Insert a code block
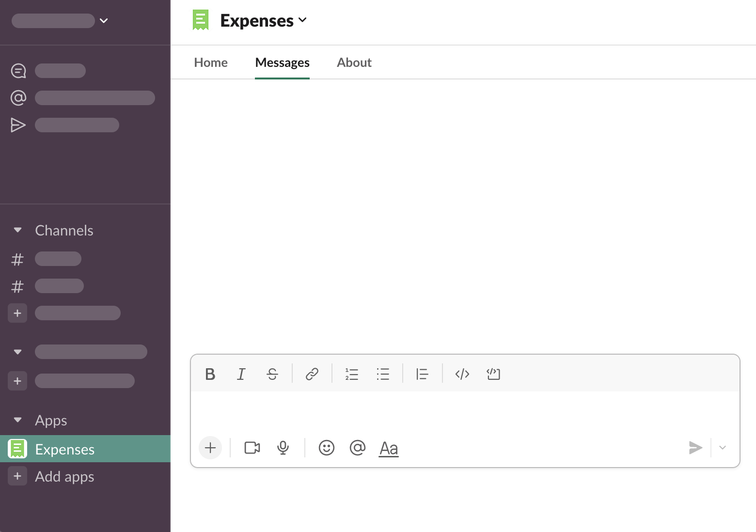The width and height of the screenshot is (756, 532). [x=493, y=374]
